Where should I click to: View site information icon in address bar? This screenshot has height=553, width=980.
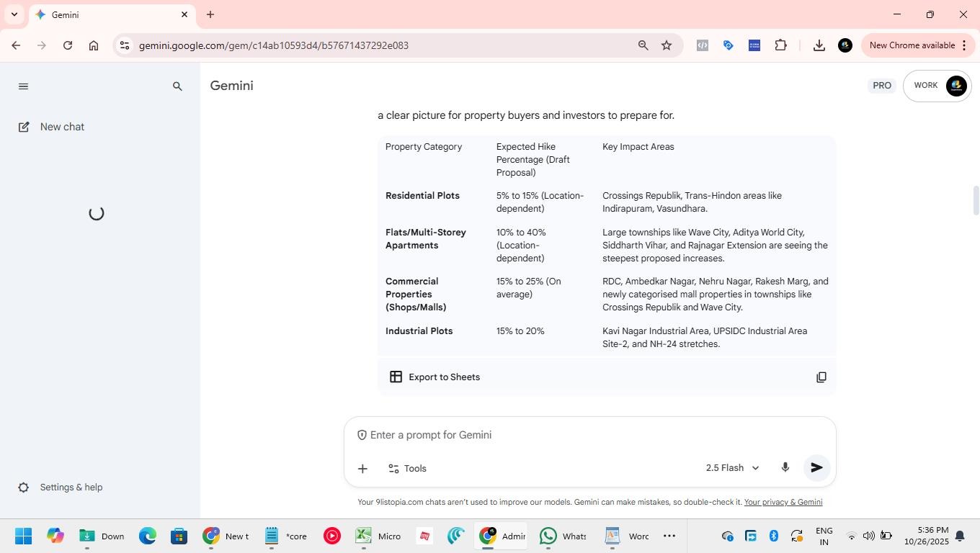(x=125, y=45)
